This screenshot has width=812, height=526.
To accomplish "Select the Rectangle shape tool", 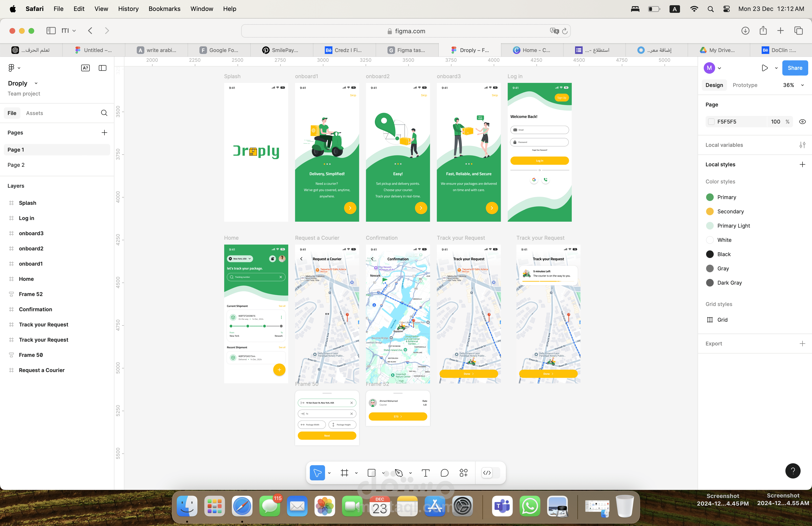I will click(x=371, y=473).
